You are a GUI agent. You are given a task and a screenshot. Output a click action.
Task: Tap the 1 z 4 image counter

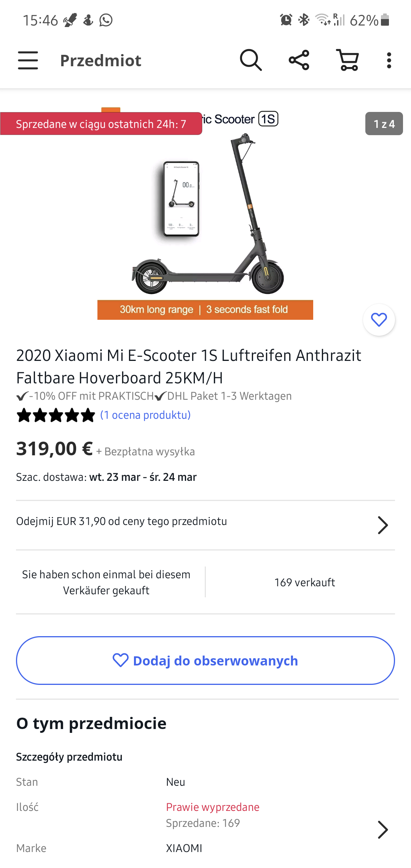(384, 124)
